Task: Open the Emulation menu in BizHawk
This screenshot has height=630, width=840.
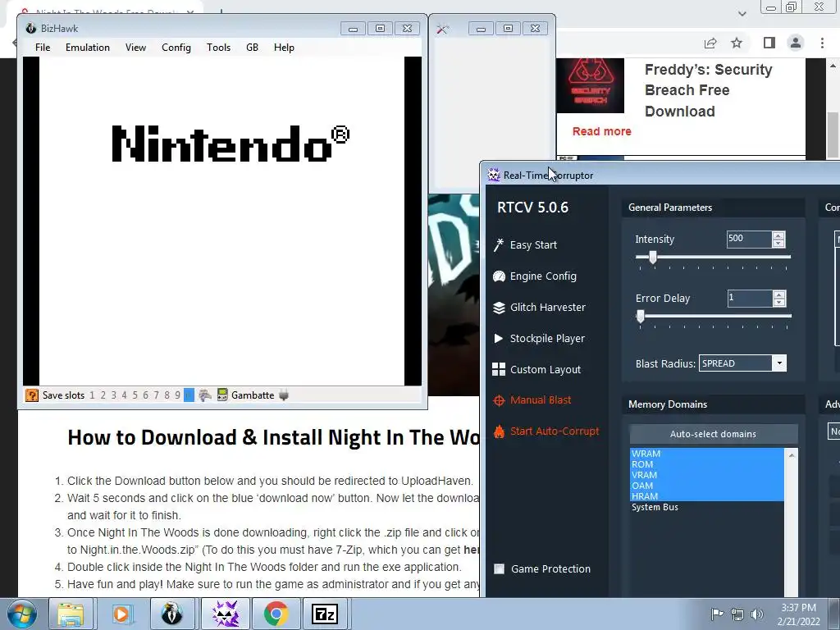Action: pyautogui.click(x=87, y=47)
